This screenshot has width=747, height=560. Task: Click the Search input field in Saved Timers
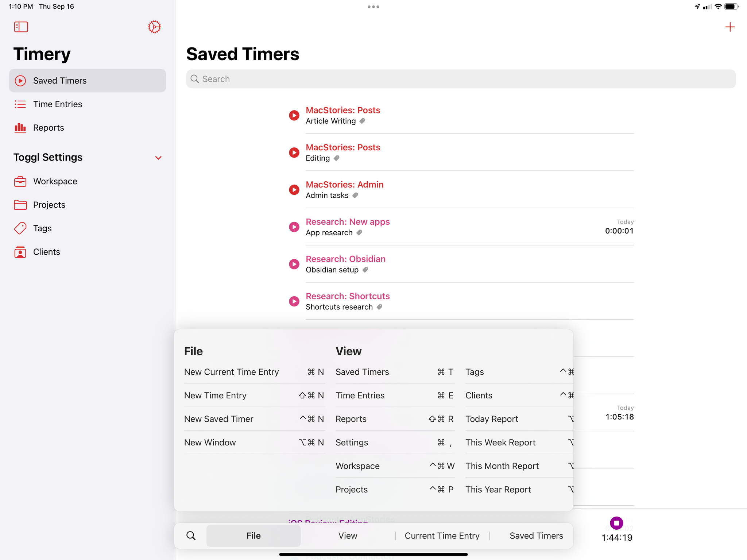461,79
